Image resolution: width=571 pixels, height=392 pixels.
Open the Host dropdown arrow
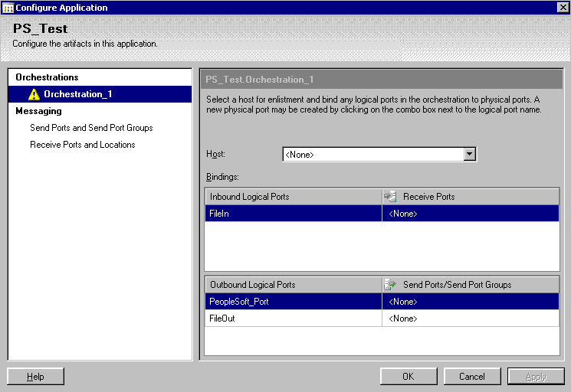469,154
